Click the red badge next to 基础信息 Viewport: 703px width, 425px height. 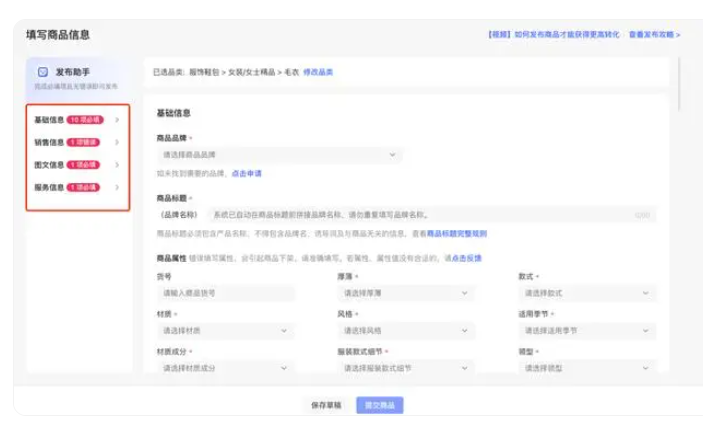point(84,120)
